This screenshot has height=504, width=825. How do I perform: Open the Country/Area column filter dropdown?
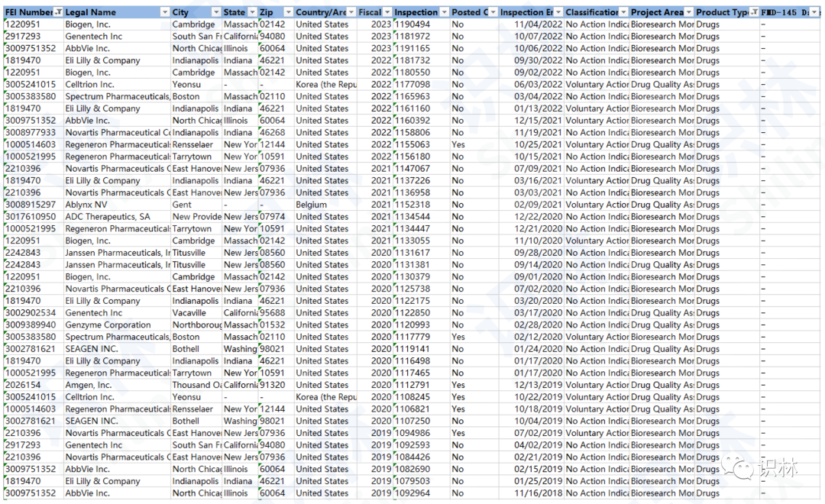pos(351,12)
